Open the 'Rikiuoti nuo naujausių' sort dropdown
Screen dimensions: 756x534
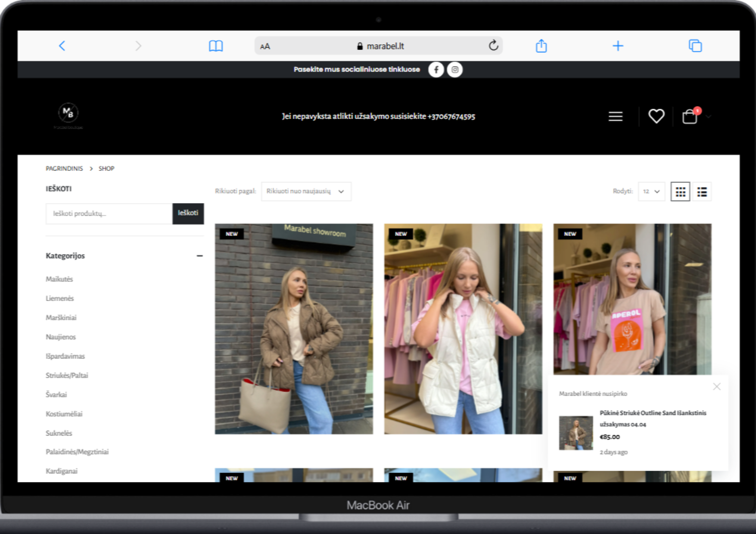pos(306,192)
